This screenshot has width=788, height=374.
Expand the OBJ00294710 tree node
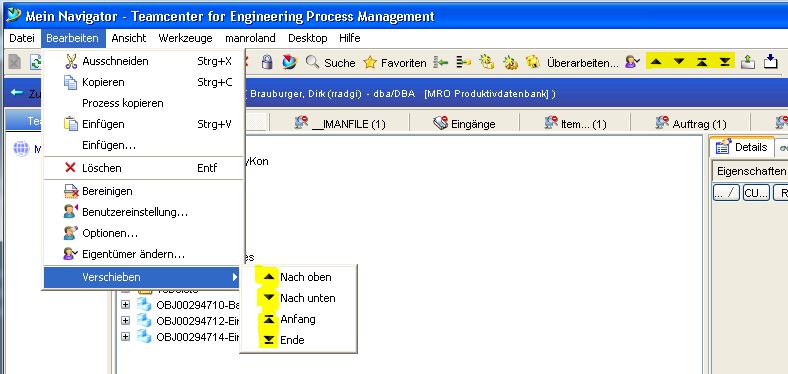click(126, 305)
